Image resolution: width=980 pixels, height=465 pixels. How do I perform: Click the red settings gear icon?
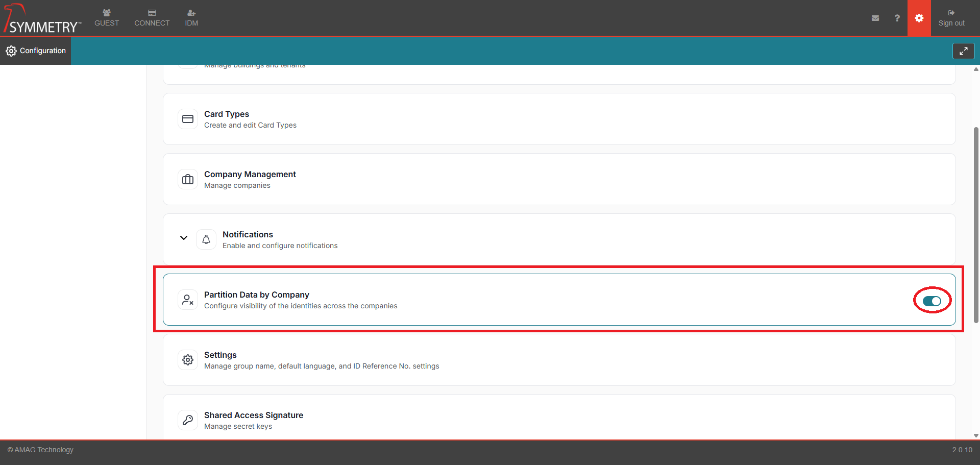point(919,18)
